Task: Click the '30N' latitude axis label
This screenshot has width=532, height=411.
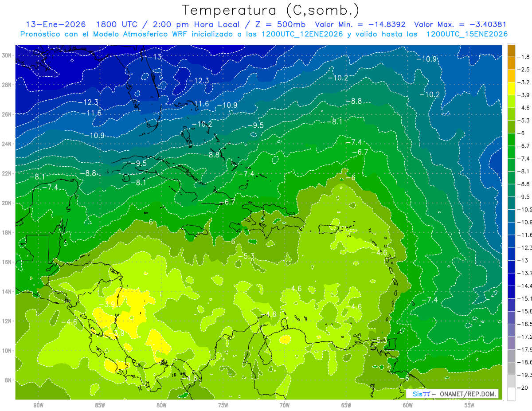Action: click(6, 55)
